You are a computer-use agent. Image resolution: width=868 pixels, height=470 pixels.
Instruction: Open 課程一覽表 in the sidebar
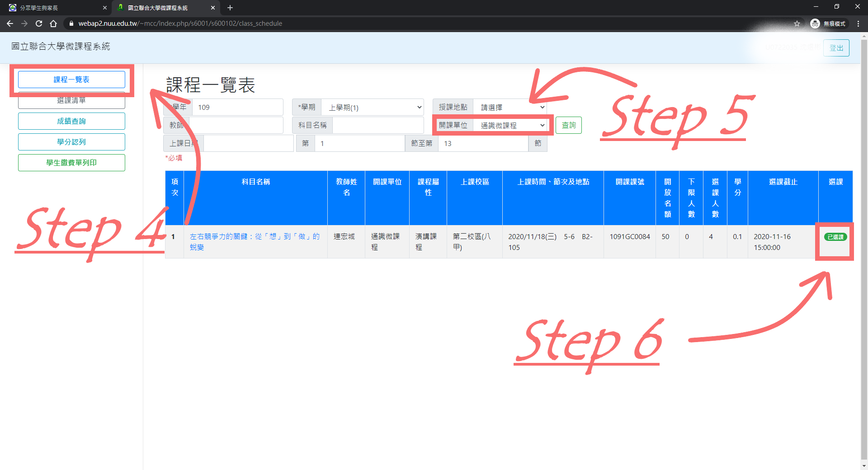pos(71,80)
